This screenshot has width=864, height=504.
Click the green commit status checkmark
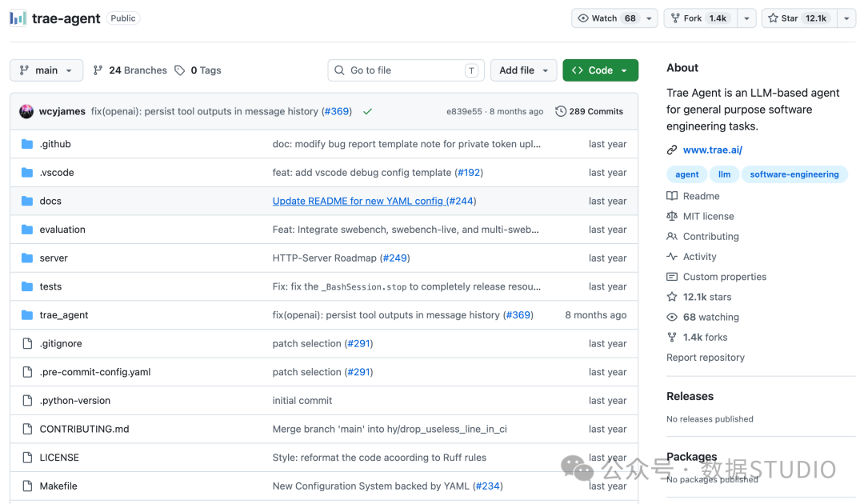tap(367, 111)
